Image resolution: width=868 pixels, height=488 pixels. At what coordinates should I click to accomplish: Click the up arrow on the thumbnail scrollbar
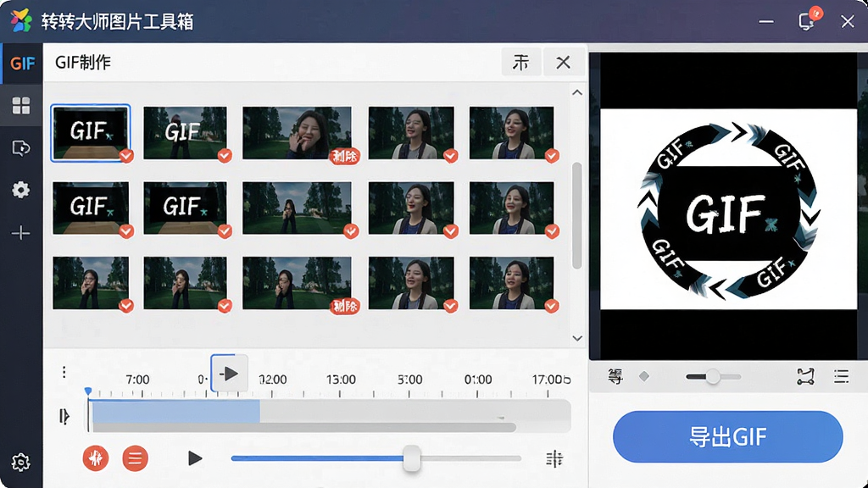tap(577, 92)
